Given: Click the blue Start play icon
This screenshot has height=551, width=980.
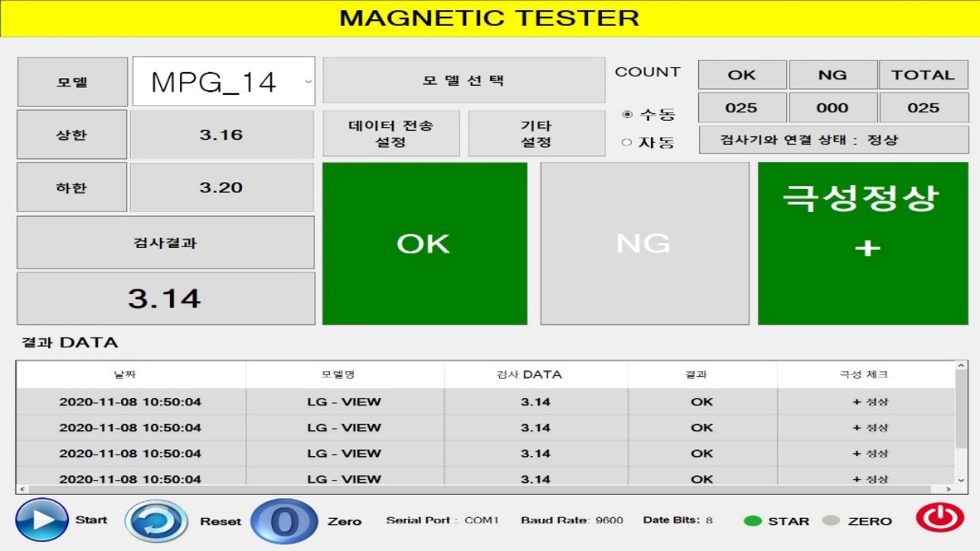Looking at the screenshot, I should 42,520.
